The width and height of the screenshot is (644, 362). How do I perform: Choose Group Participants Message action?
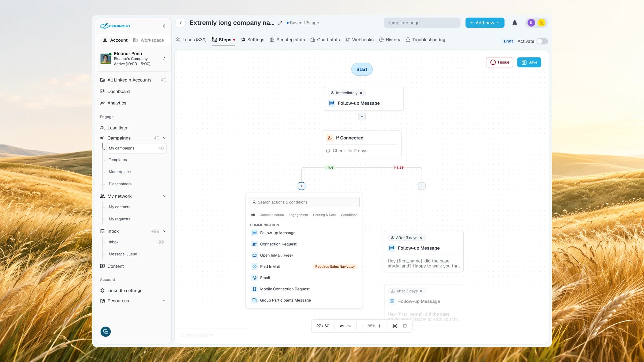coord(304,300)
